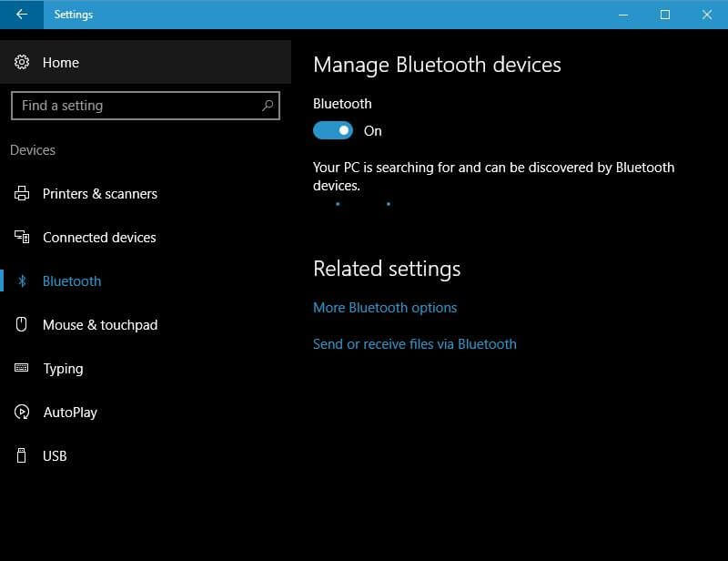Focus the Find a setting search box

point(146,106)
